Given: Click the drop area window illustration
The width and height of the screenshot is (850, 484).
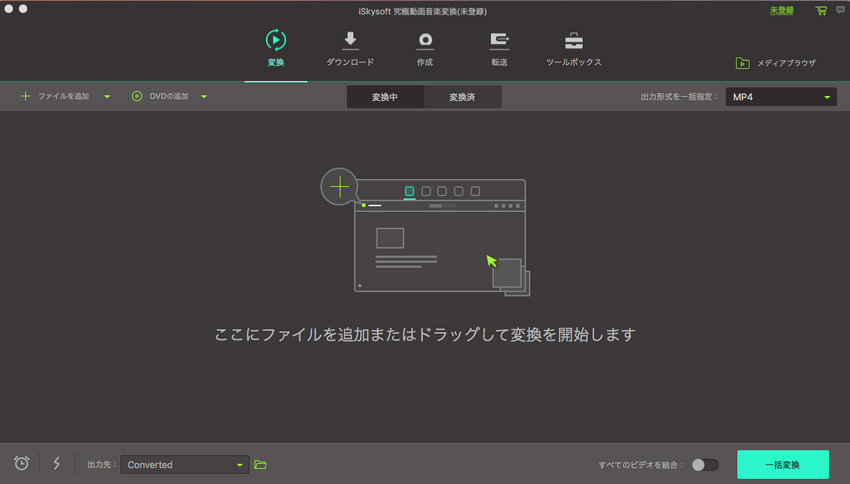Looking at the screenshot, I should (x=440, y=237).
